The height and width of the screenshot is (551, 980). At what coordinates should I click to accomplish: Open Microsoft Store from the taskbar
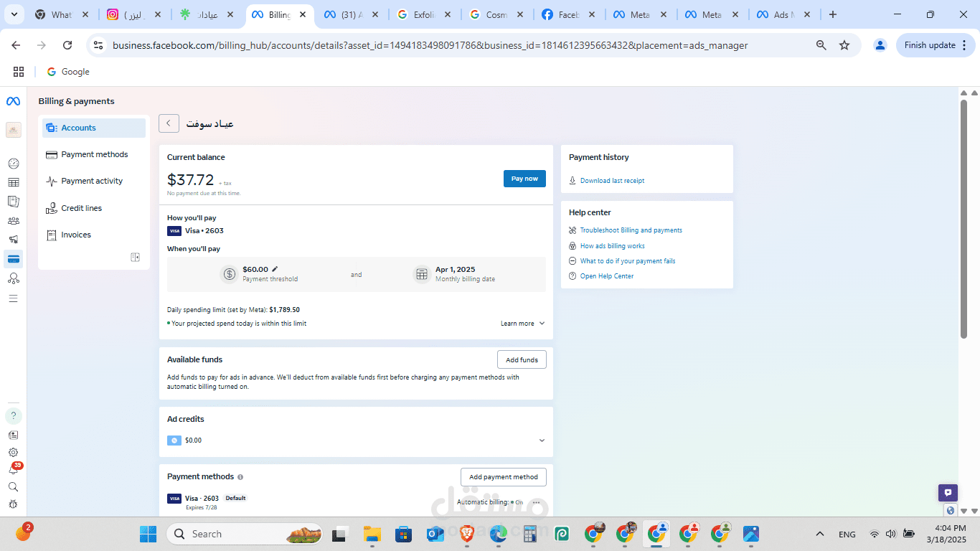tap(404, 534)
